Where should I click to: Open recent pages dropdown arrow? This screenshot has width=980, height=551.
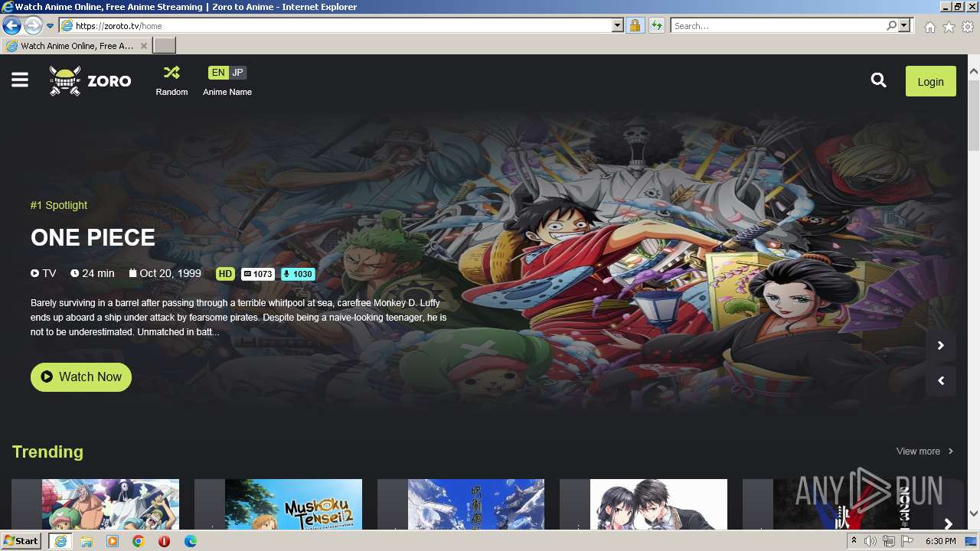tap(51, 26)
